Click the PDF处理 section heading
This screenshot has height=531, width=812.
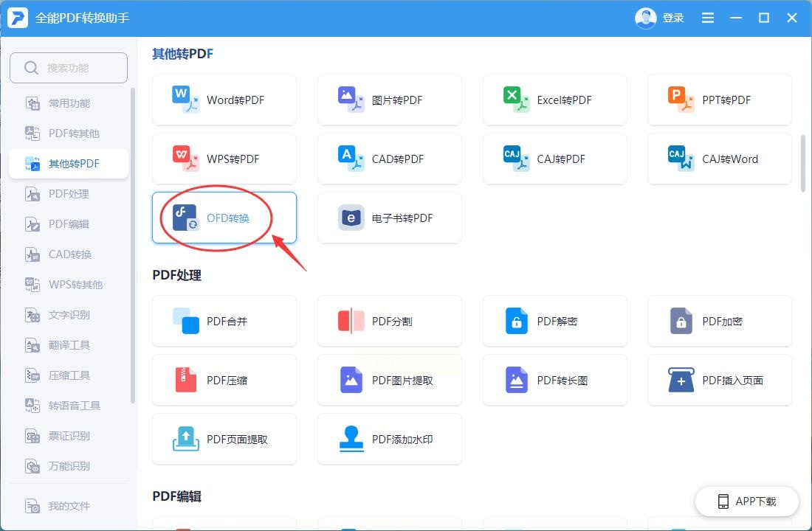point(177,275)
